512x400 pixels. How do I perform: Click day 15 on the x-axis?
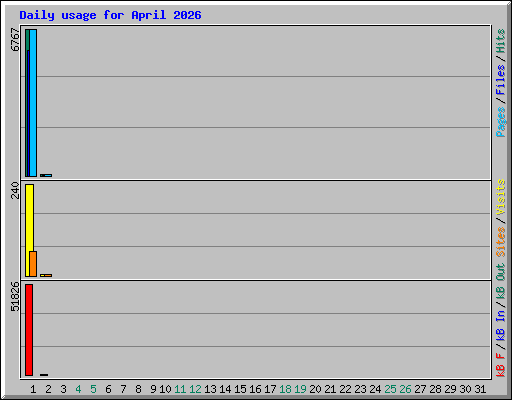[x=240, y=389]
